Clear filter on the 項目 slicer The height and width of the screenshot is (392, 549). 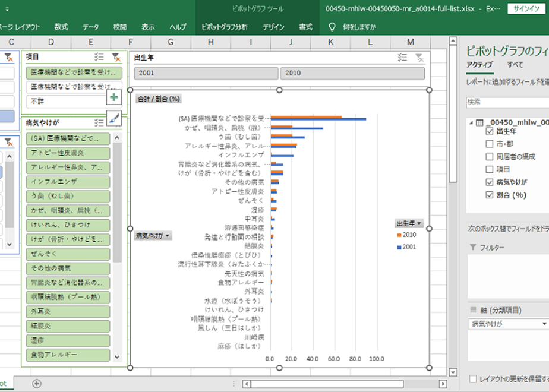tap(116, 57)
